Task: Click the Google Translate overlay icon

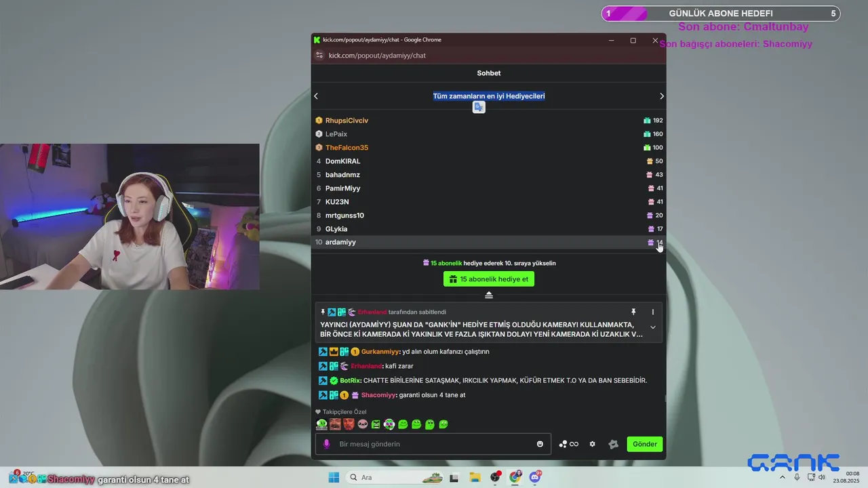Action: [x=479, y=107]
